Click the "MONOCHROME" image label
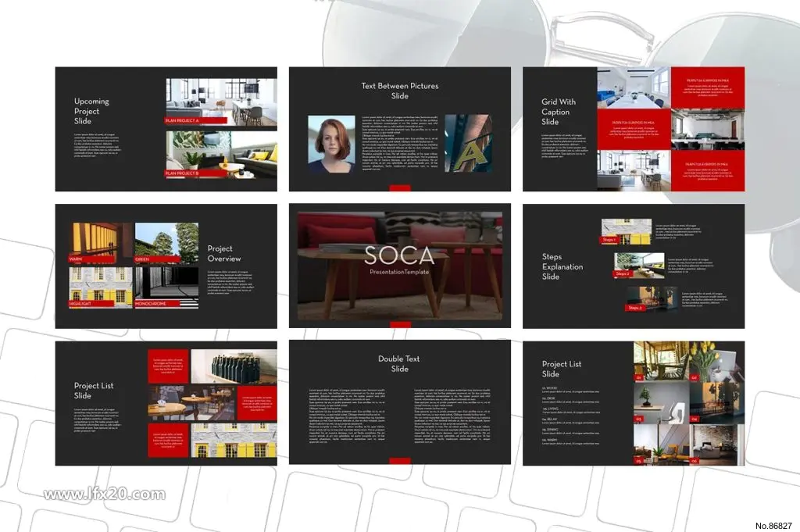Viewport: 800px width, 532px height. pos(157,303)
